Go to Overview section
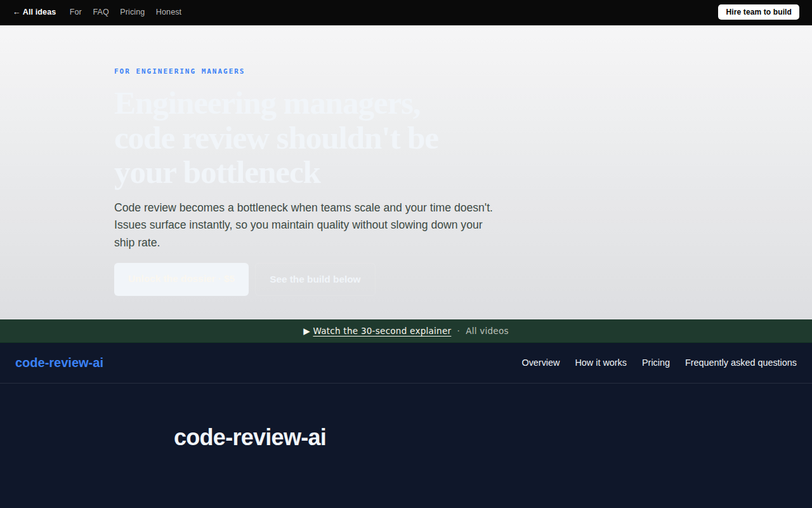Image resolution: width=812 pixels, height=508 pixels. tap(540, 363)
